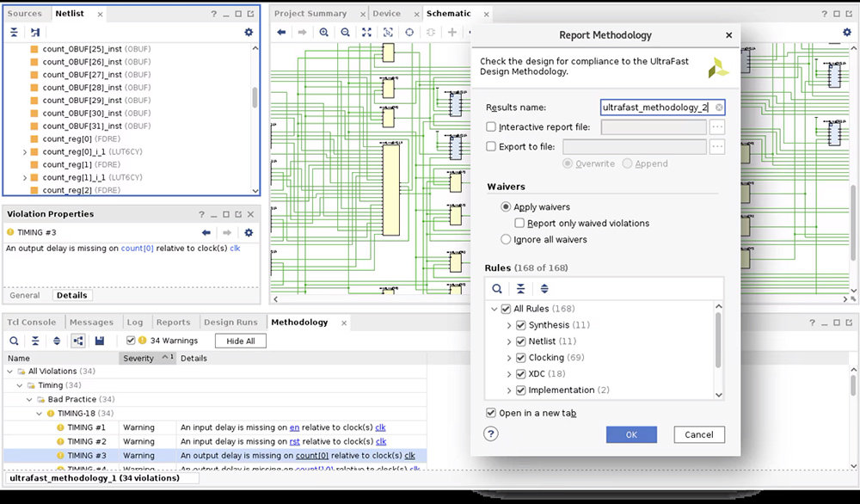Image resolution: width=860 pixels, height=504 pixels.
Task: Open search in the Rules list toolbar
Action: tap(497, 289)
